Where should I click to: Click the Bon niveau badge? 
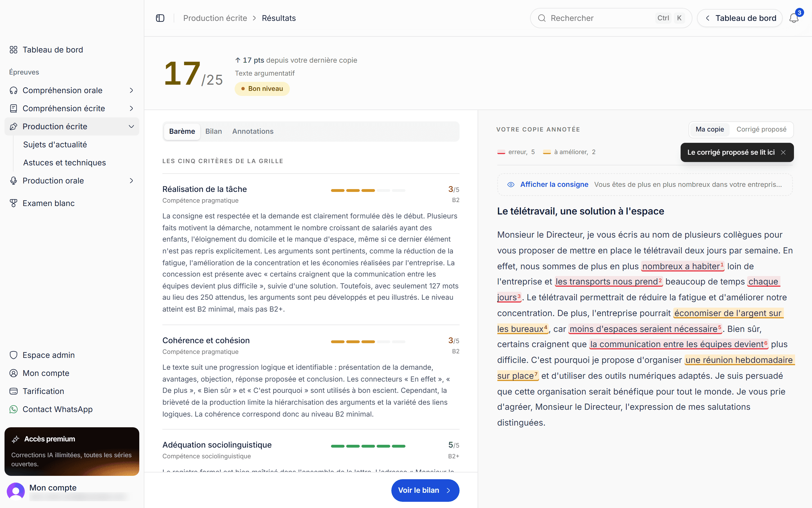click(x=262, y=89)
